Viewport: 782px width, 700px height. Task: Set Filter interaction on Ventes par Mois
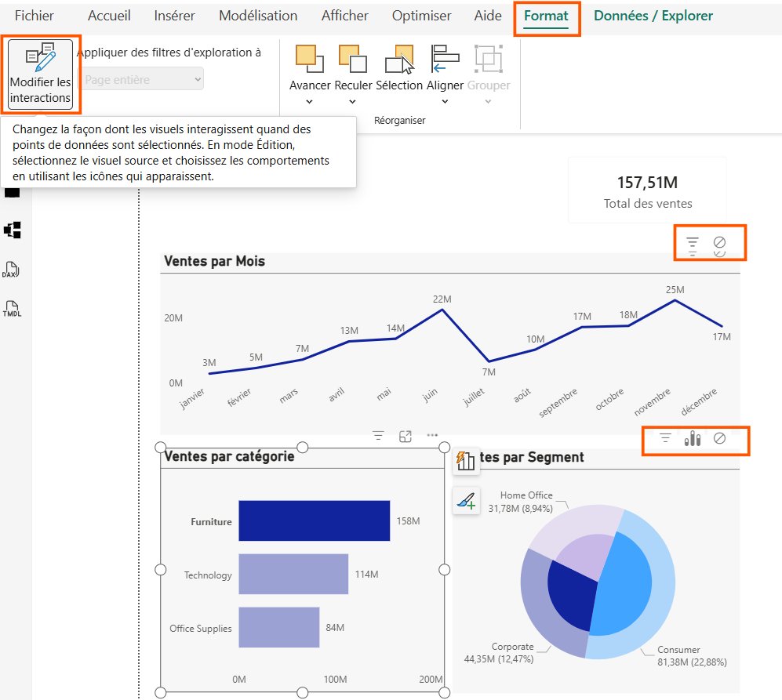[x=693, y=243]
